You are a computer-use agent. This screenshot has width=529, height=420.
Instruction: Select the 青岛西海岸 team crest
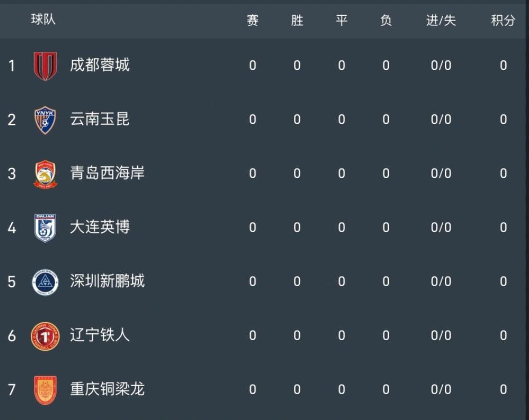pos(44,173)
